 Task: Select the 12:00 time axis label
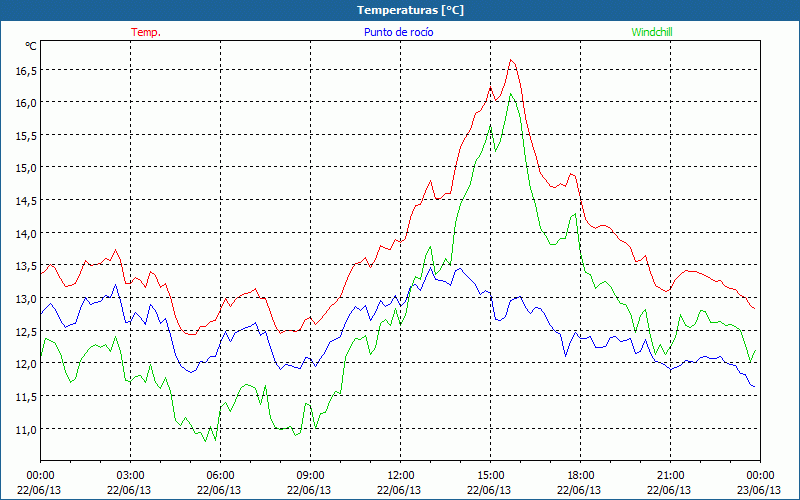pyautogui.click(x=400, y=475)
